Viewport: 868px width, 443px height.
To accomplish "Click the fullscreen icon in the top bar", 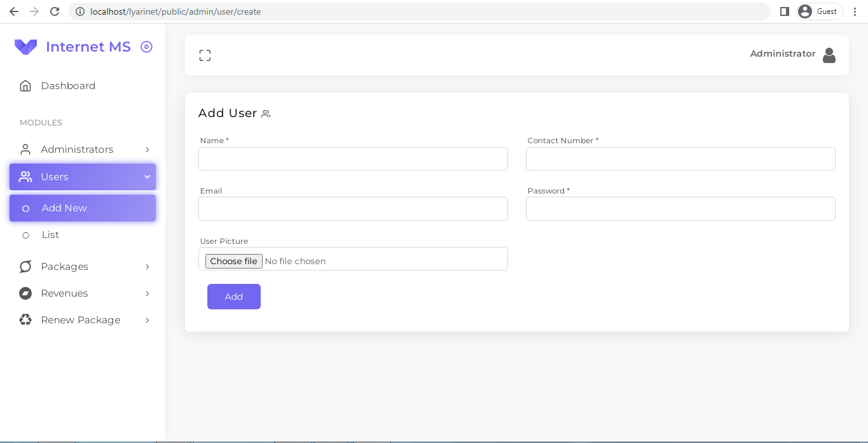I will [205, 55].
